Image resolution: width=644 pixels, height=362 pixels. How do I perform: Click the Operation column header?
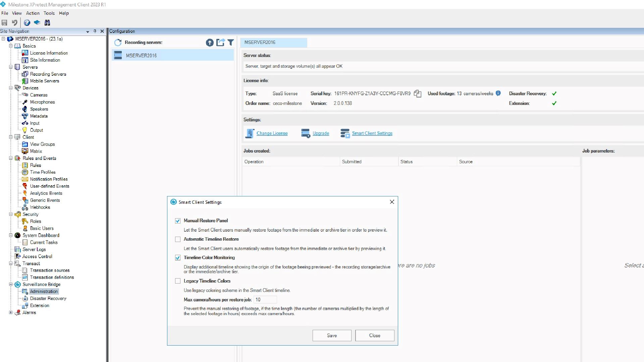291,162
